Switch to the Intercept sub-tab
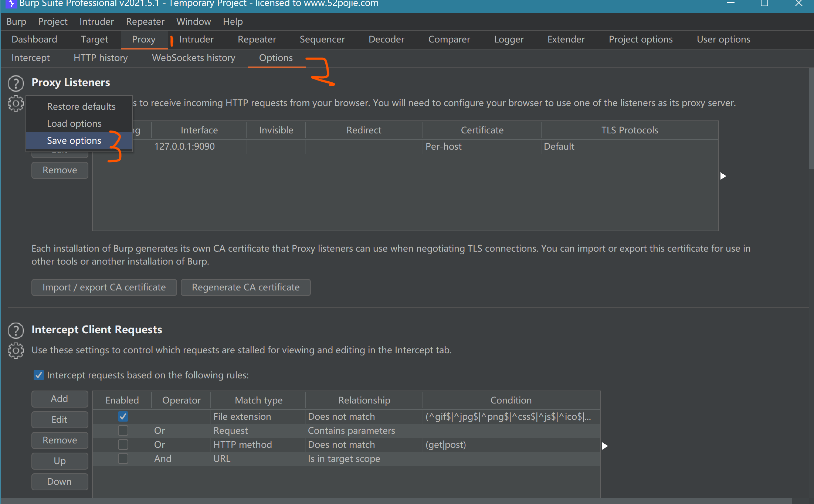Screen dimensions: 814x504 [31, 58]
